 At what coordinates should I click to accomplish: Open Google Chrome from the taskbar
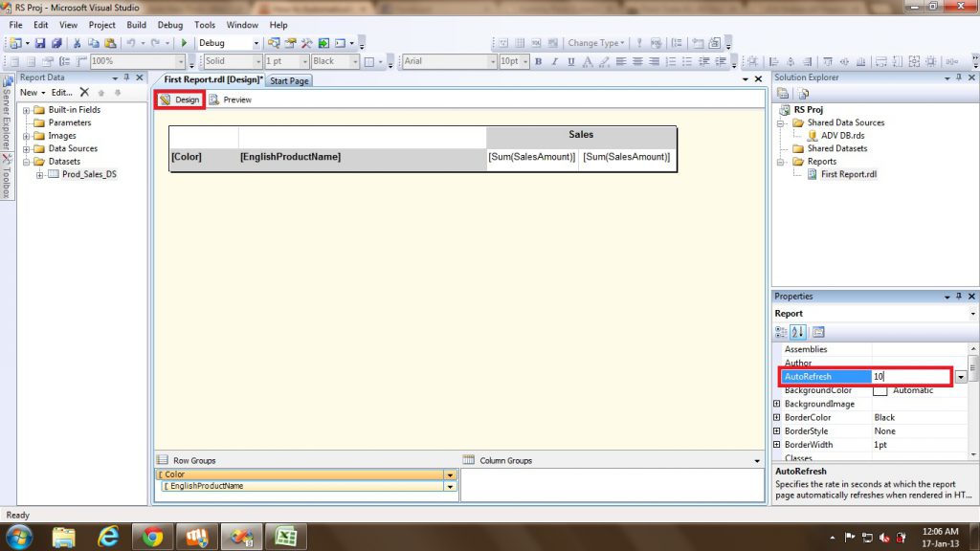pos(149,537)
